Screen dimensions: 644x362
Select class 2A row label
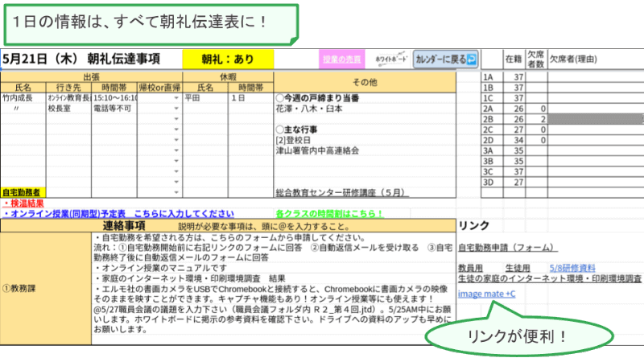click(x=492, y=109)
